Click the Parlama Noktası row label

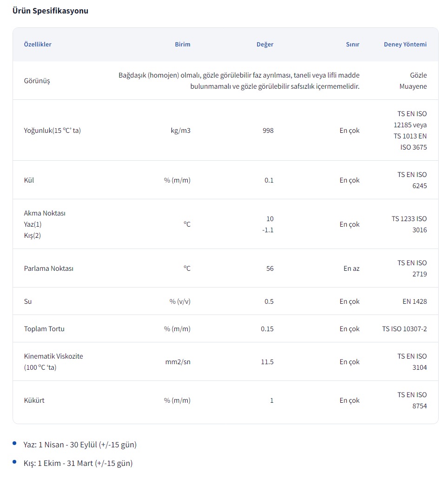[x=49, y=268]
